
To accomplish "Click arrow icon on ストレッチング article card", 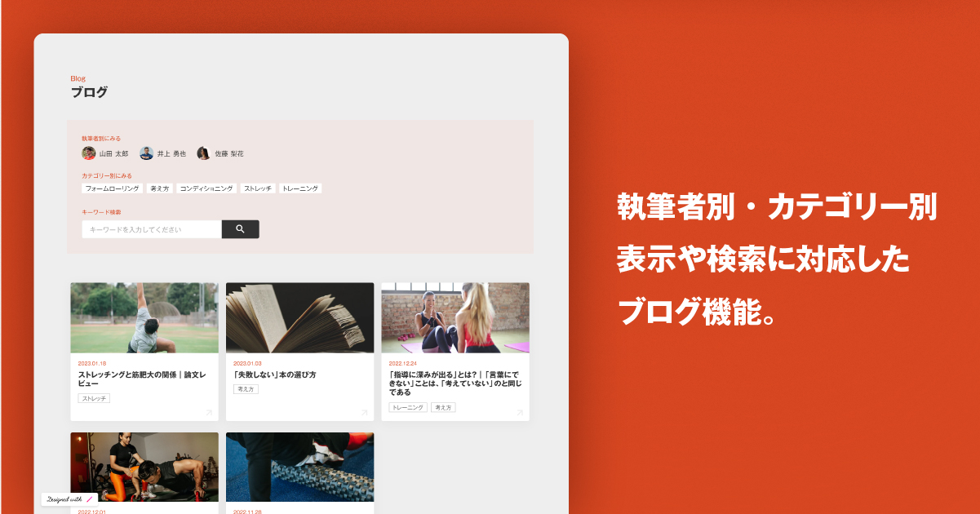I will pyautogui.click(x=208, y=413).
